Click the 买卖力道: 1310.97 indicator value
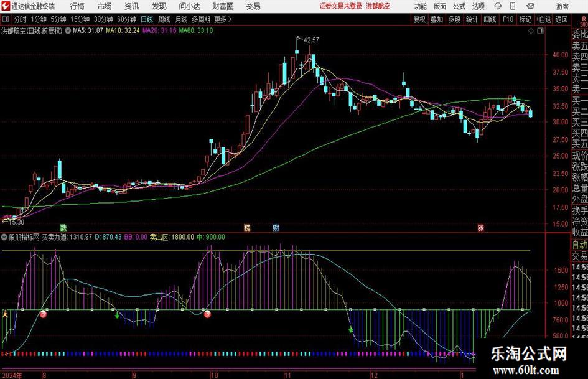Screen dimensions: 588x379 67,237
